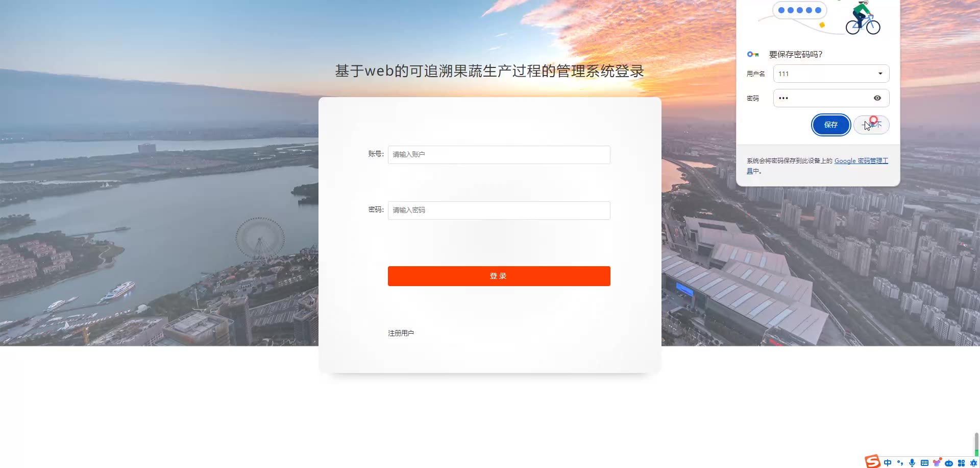Open the Sogou soft keyboard icon
Image resolution: width=980 pixels, height=468 pixels.
924,463
